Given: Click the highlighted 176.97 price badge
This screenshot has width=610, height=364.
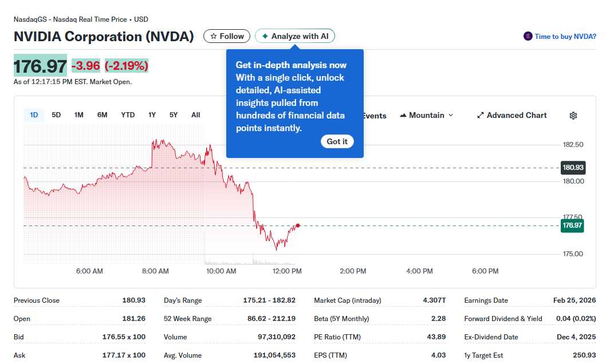Looking at the screenshot, I should [572, 225].
